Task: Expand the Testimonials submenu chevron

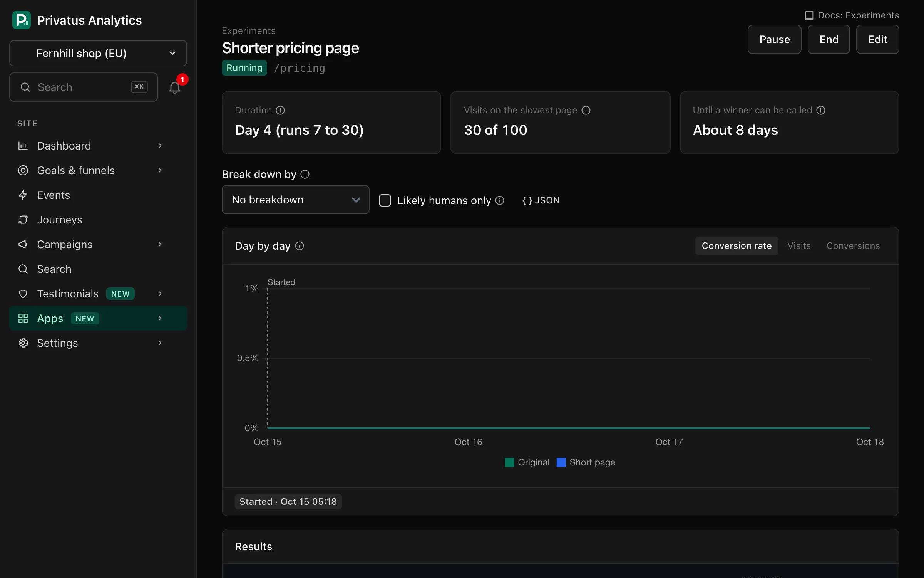Action: 160,294
